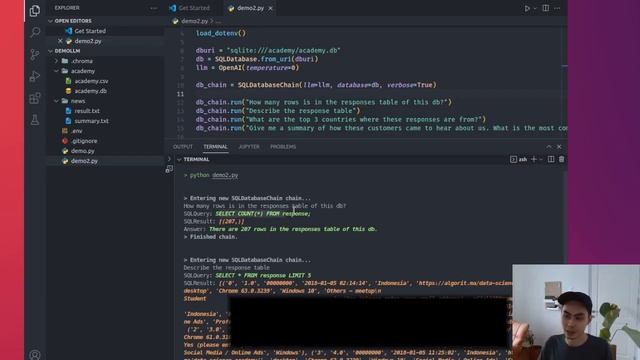
Task: Maximize panel with the up chevron
Action: 549,147
